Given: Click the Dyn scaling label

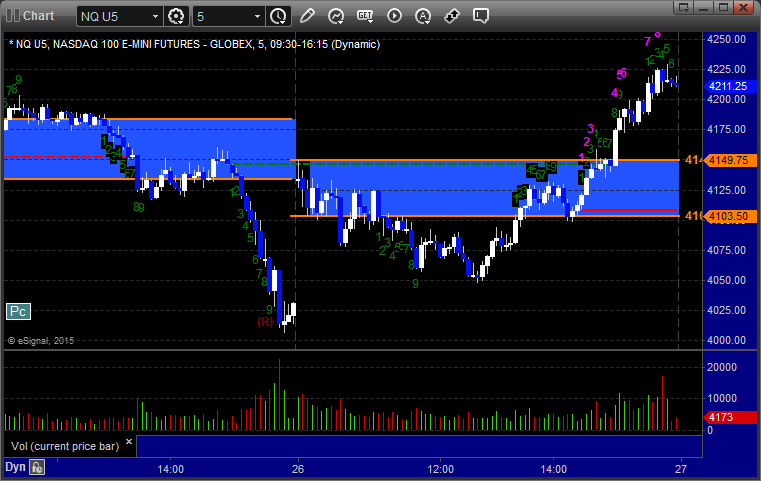Looking at the screenshot, I should [x=15, y=467].
